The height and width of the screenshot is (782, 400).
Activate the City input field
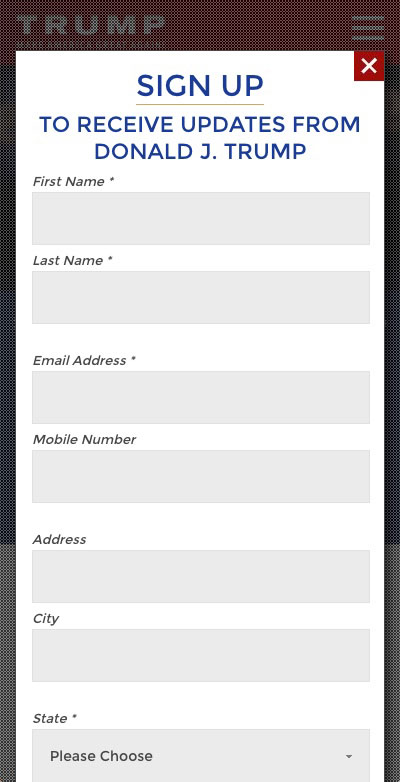[x=201, y=655]
